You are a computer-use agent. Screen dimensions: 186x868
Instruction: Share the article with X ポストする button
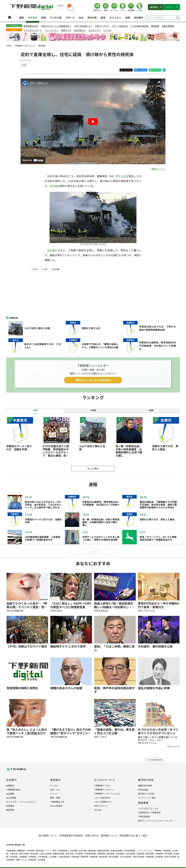click(x=126, y=70)
